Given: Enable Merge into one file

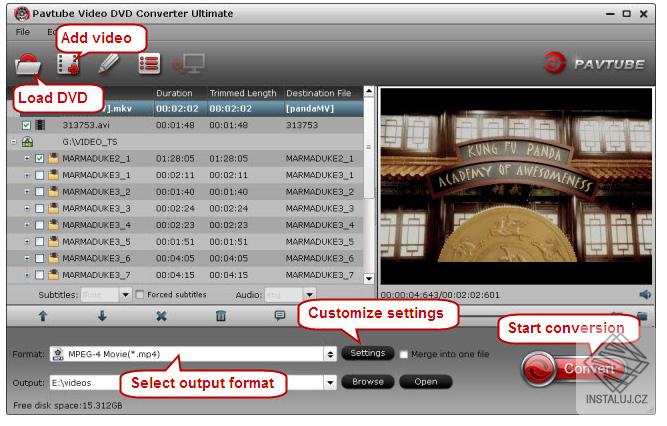Looking at the screenshot, I should [404, 355].
